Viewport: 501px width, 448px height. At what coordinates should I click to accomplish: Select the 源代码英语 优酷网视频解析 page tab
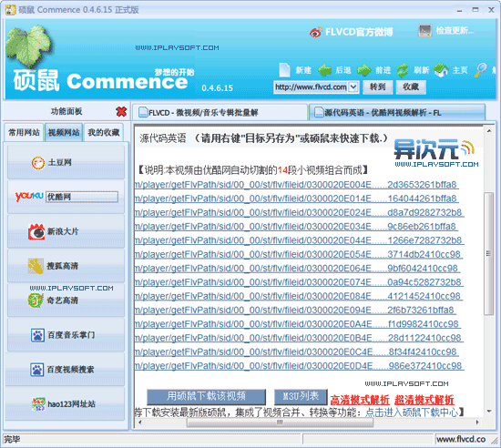[x=397, y=112]
